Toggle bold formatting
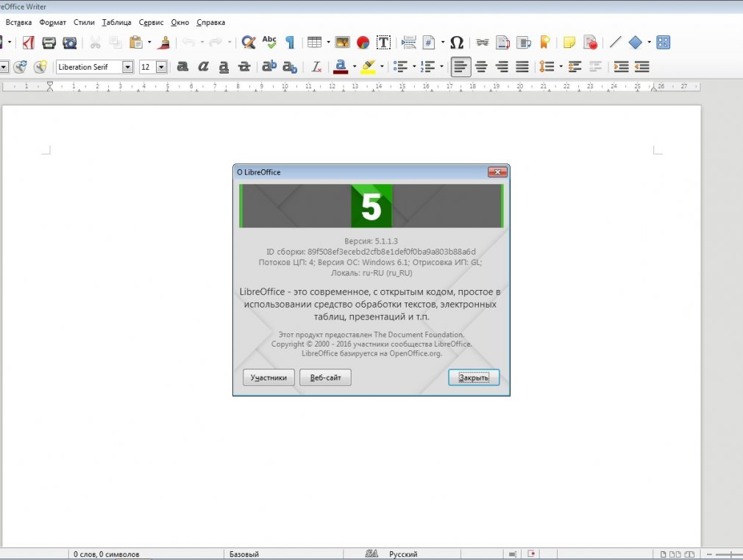This screenshot has height=560, width=743. pos(182,67)
